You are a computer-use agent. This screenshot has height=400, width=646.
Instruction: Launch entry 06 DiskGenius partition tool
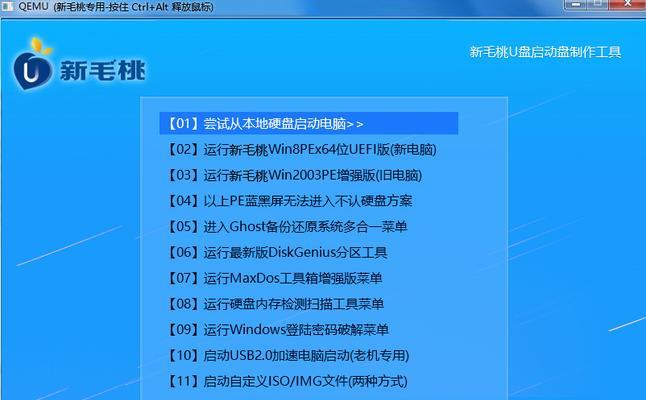coord(276,252)
